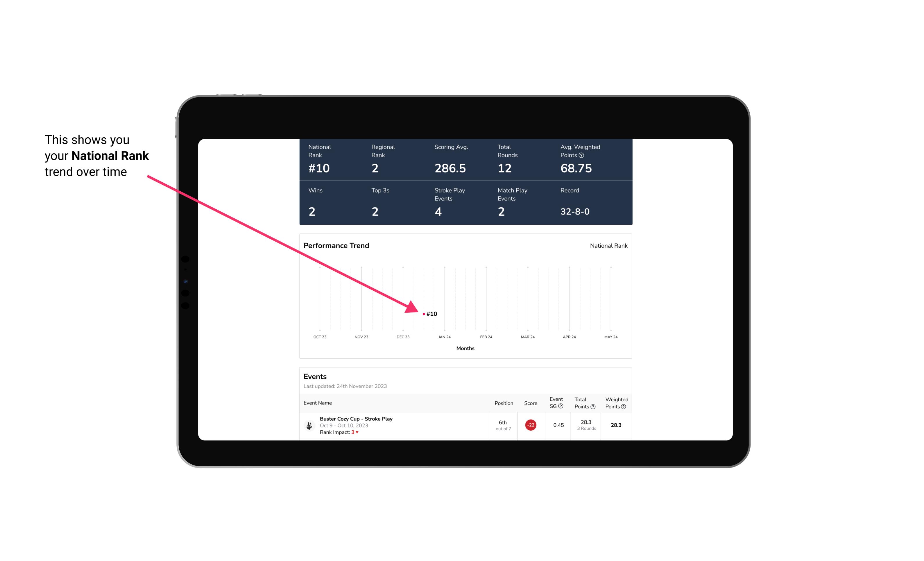Click the OCT 23 month marker on chart
This screenshot has width=924, height=561.
point(319,336)
